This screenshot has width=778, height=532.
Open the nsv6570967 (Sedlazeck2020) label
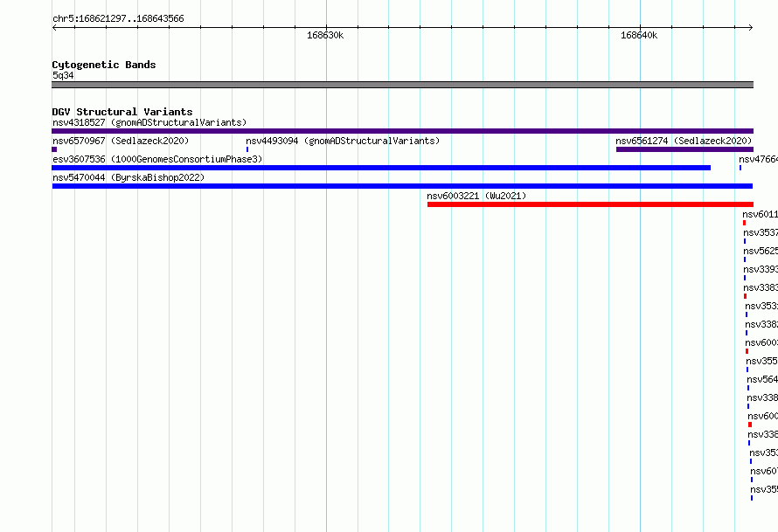pyautogui.click(x=121, y=141)
